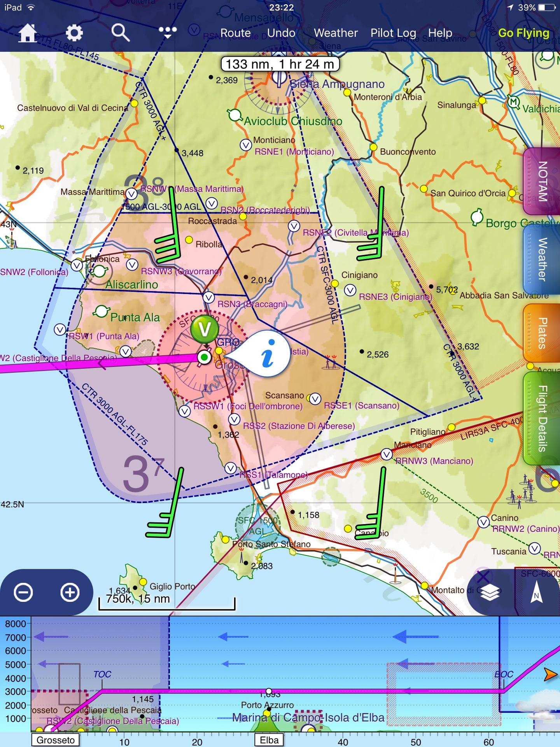560x747 pixels.
Task: Expand the three-dots dropdown menu
Action: point(168,32)
